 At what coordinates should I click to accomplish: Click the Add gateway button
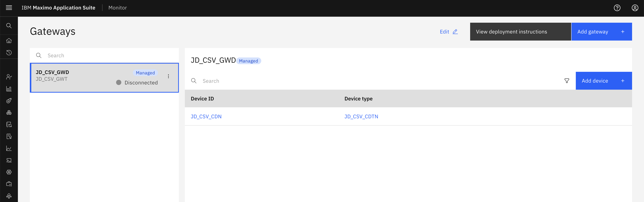[602, 32]
